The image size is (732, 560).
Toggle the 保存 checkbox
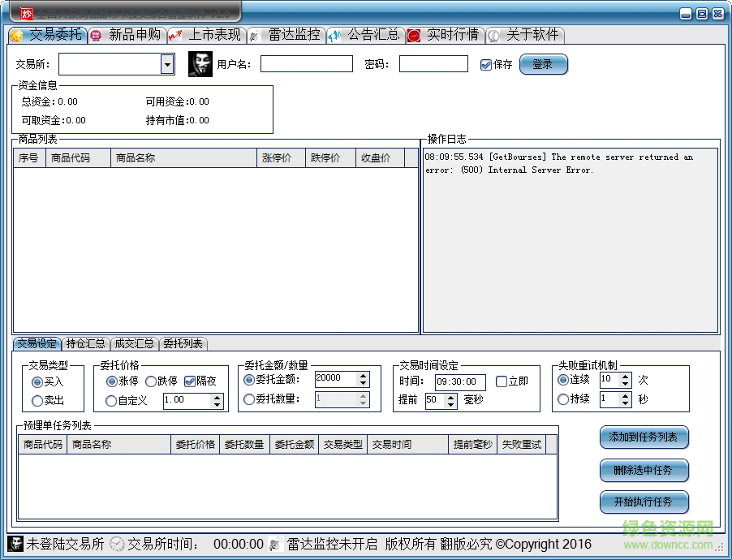click(x=486, y=65)
